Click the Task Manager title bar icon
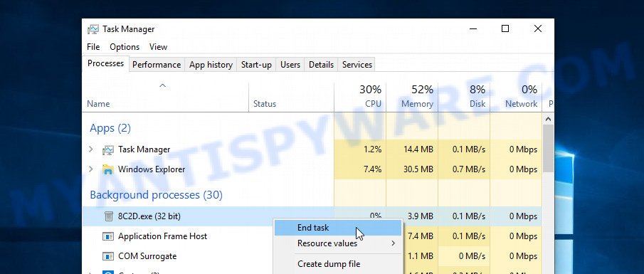Screen dimensions: 644x274 click(93, 29)
